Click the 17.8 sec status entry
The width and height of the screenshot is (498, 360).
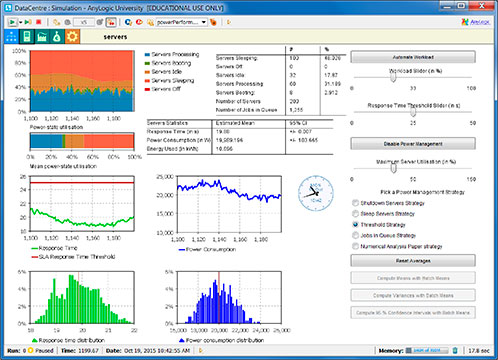[x=479, y=351]
